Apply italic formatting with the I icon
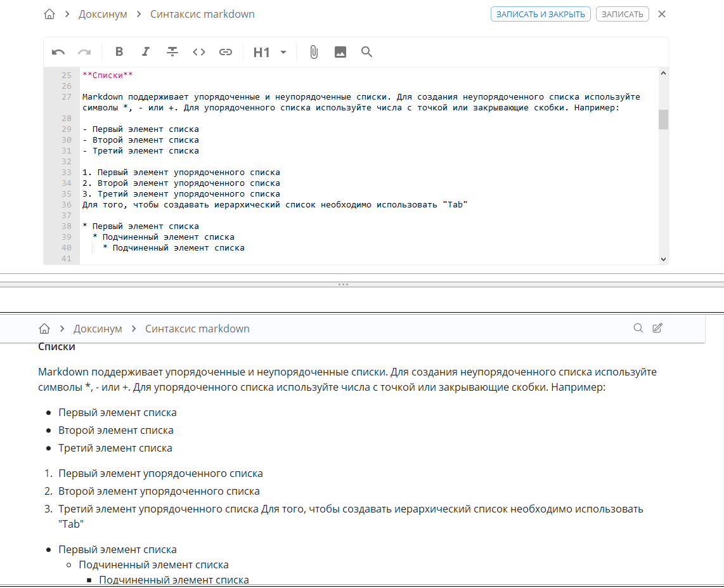 click(145, 52)
